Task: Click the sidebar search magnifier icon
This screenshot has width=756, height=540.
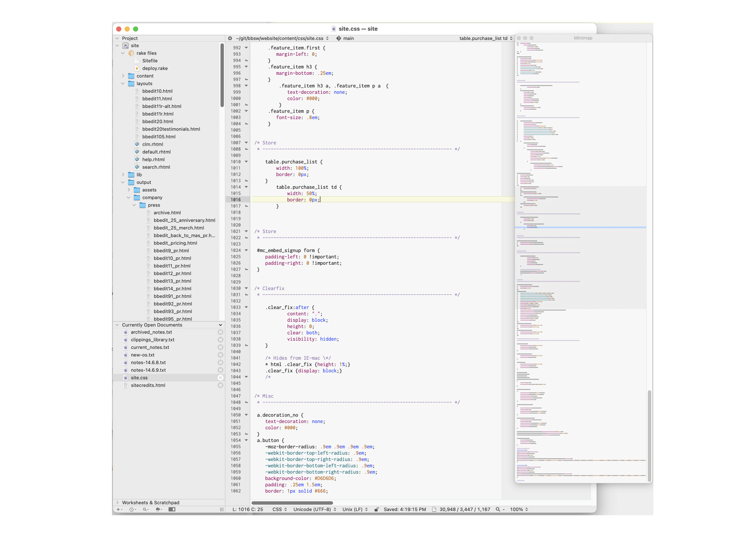Action: pos(145,510)
